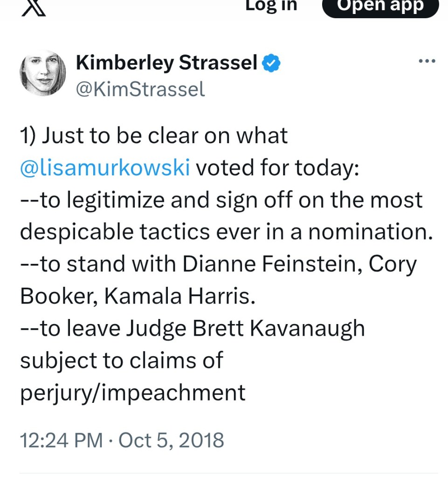Tap the Open app button

tap(380, 7)
